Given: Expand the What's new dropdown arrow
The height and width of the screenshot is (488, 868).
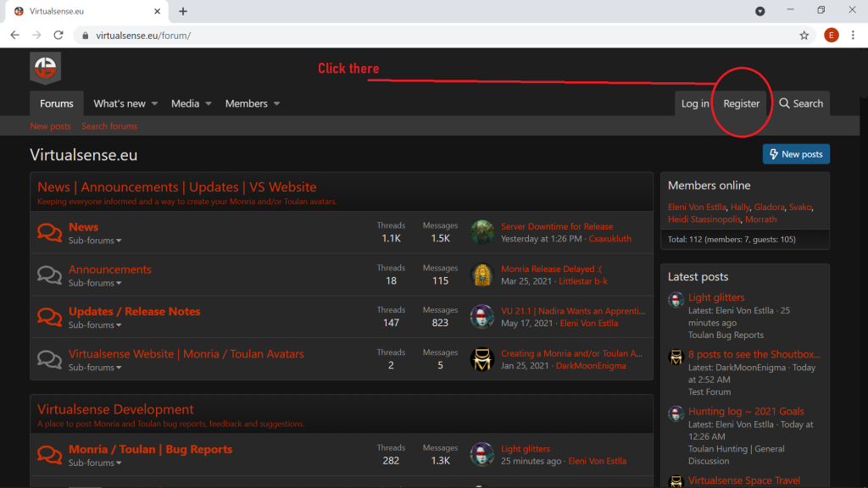Looking at the screenshot, I should tap(155, 104).
